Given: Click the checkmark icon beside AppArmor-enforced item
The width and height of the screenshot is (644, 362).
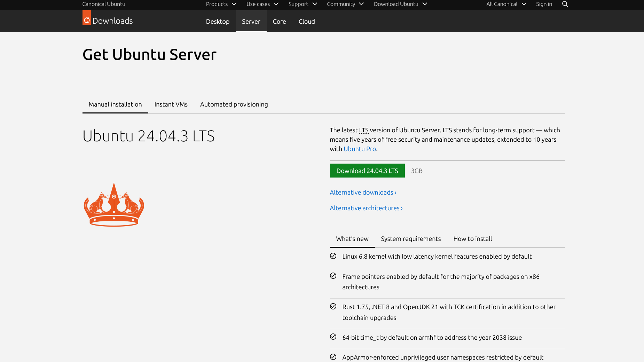Looking at the screenshot, I should pos(333,357).
